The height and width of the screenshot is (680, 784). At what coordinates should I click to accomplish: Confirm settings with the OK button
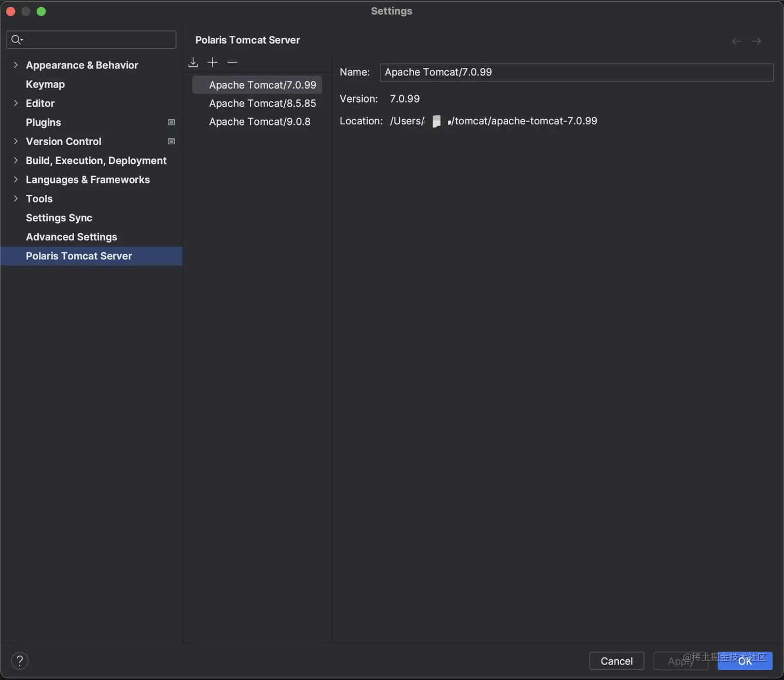pyautogui.click(x=745, y=661)
